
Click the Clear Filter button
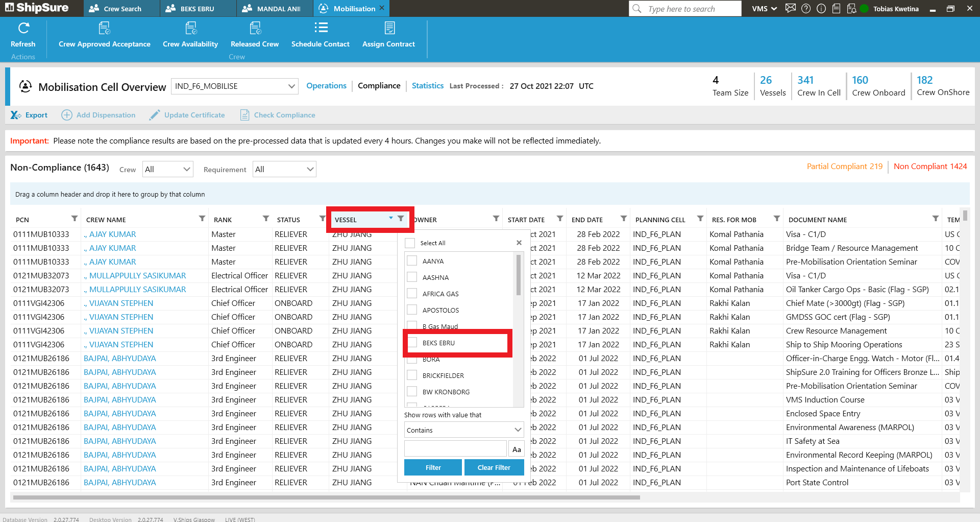tap(494, 467)
